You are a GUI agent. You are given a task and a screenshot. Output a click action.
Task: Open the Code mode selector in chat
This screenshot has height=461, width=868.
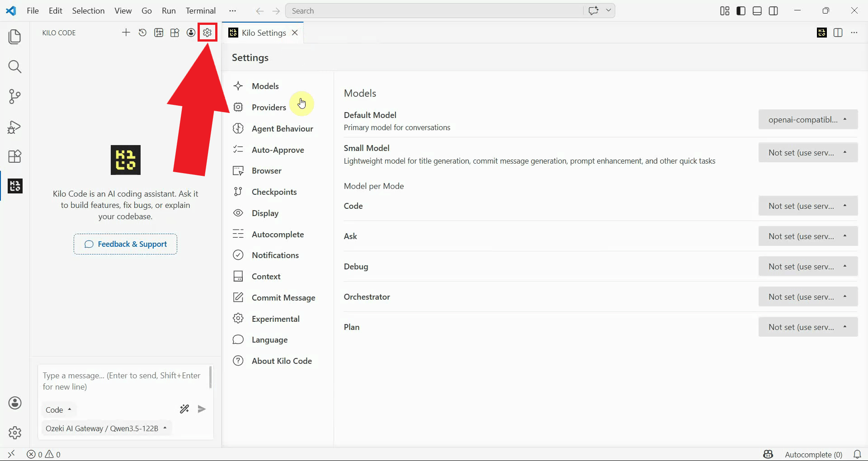pos(59,409)
